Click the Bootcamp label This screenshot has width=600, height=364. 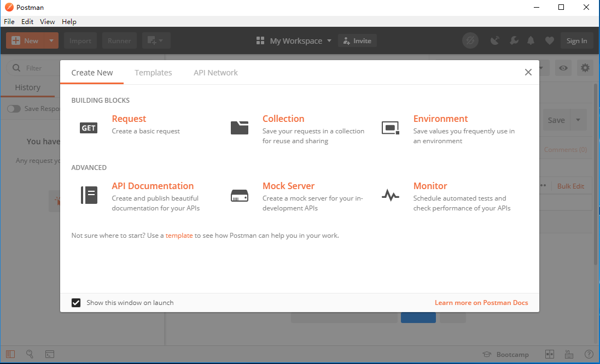pyautogui.click(x=512, y=355)
